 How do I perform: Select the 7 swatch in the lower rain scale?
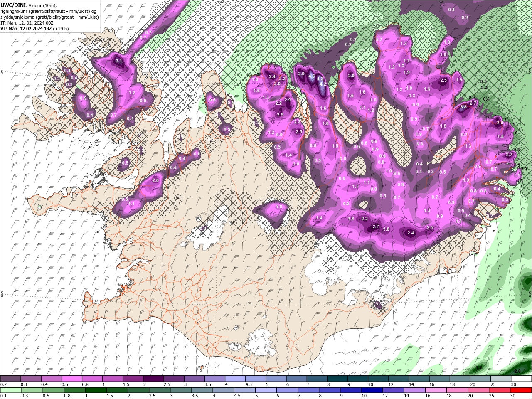tap(308, 390)
